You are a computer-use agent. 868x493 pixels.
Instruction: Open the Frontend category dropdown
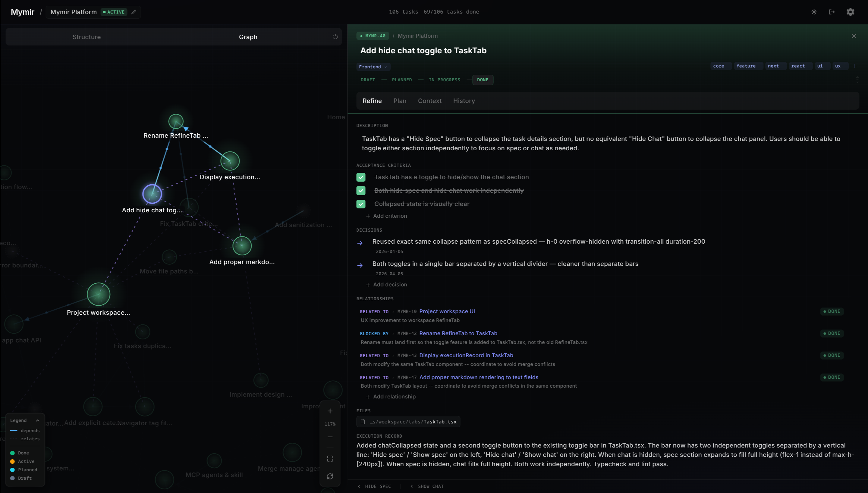pos(373,67)
